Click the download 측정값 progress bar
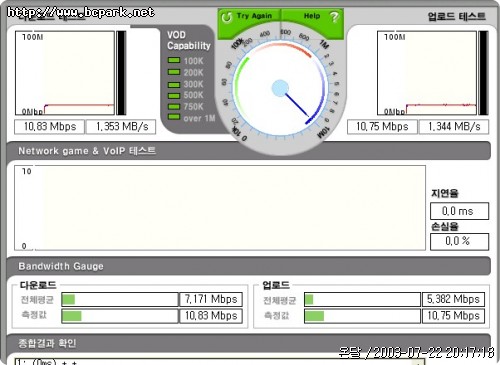Image resolution: width=500 pixels, height=365 pixels. [x=120, y=316]
